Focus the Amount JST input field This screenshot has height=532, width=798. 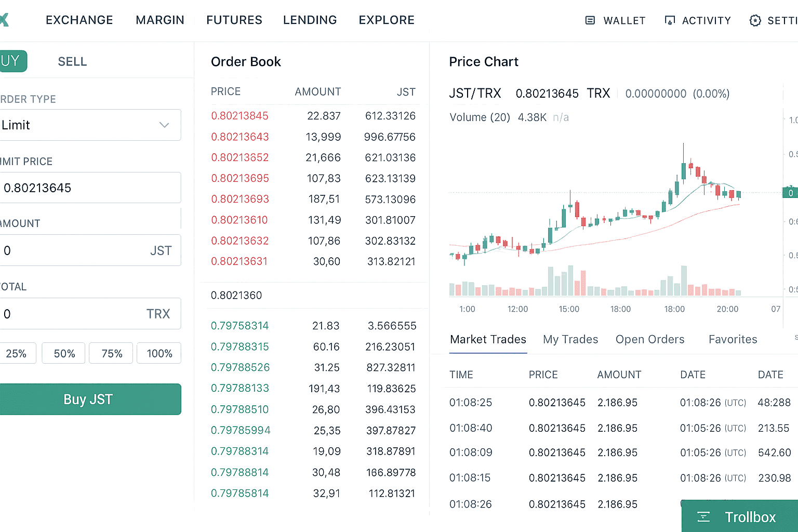[x=73, y=251]
